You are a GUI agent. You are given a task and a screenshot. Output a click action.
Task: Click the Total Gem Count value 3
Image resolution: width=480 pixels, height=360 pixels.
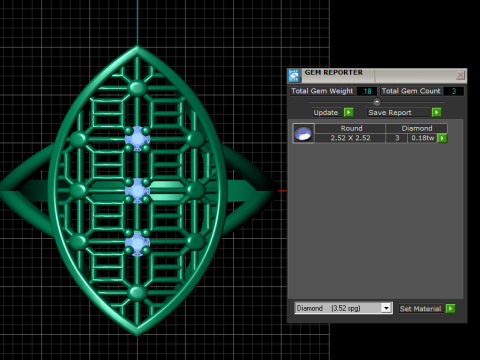pyautogui.click(x=454, y=91)
